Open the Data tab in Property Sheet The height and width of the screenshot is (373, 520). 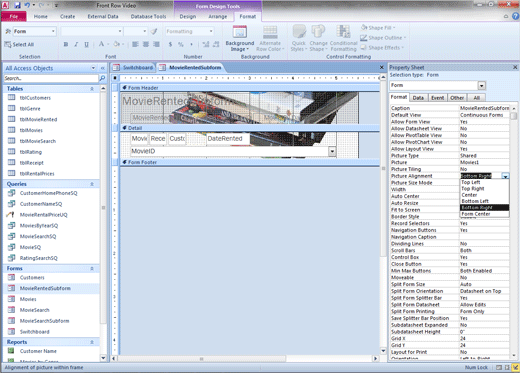click(418, 98)
